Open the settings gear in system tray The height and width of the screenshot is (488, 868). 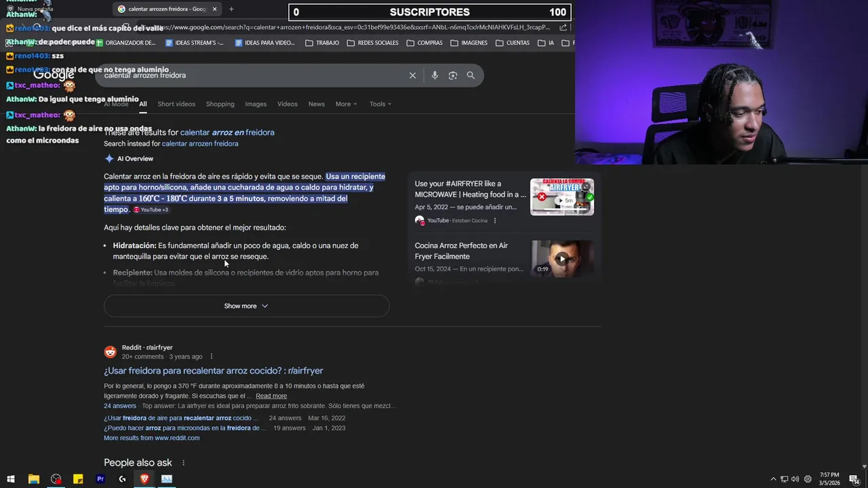807,479
